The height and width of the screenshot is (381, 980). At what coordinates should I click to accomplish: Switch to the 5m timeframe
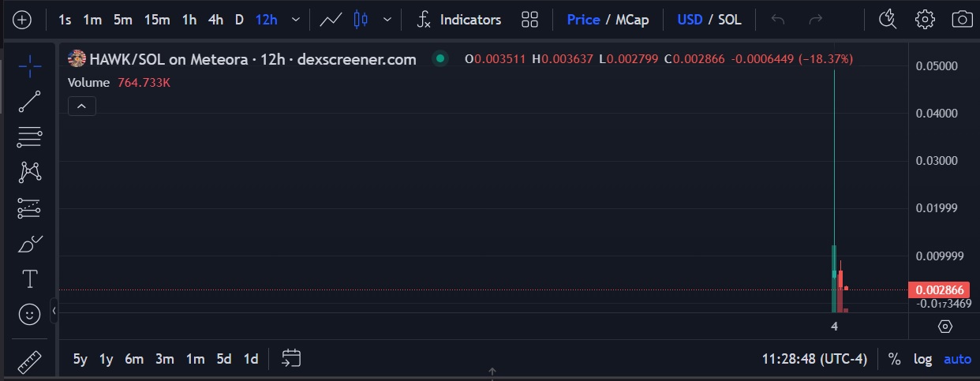pos(122,20)
